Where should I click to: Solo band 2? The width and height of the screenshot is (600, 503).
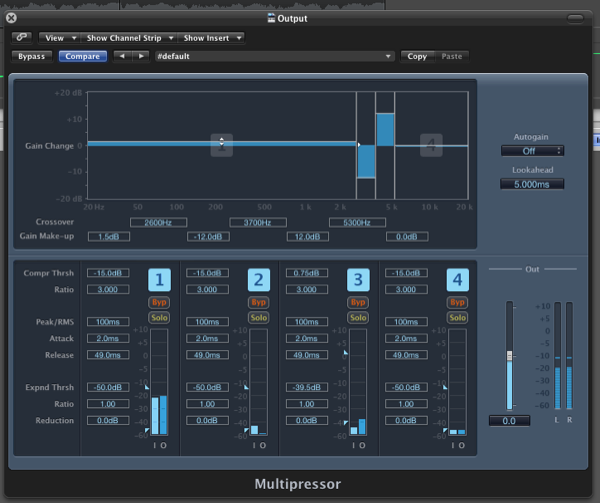[259, 317]
